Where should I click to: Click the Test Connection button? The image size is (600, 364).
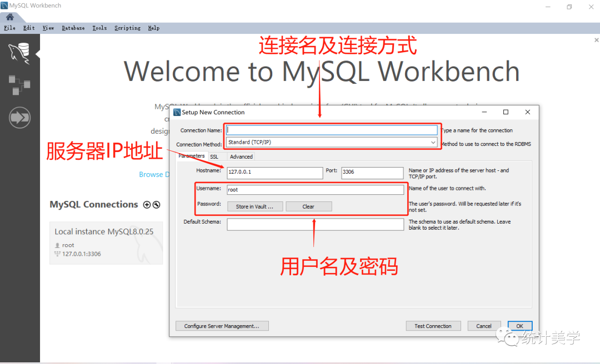(x=433, y=326)
